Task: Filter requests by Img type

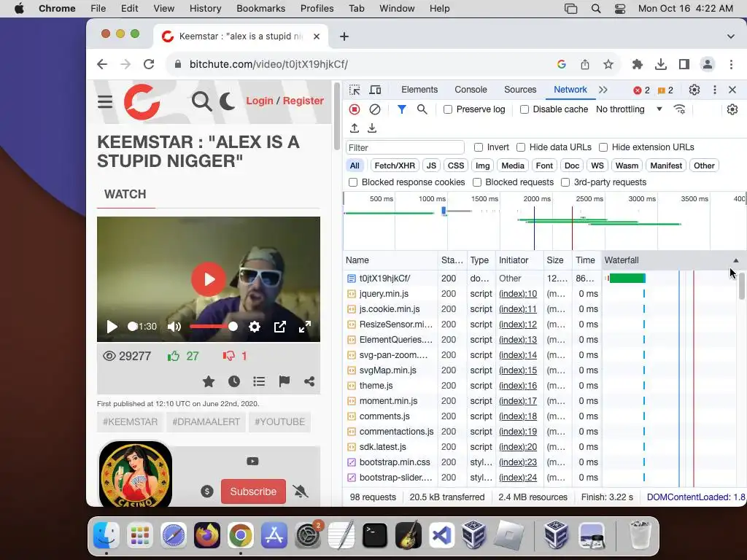Action: click(483, 166)
